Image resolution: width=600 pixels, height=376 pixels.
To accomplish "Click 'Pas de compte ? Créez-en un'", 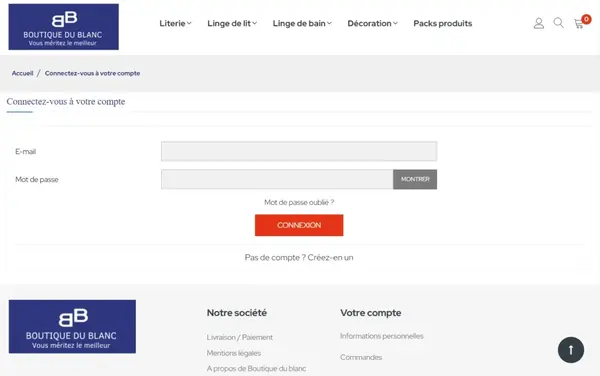I will [x=299, y=257].
